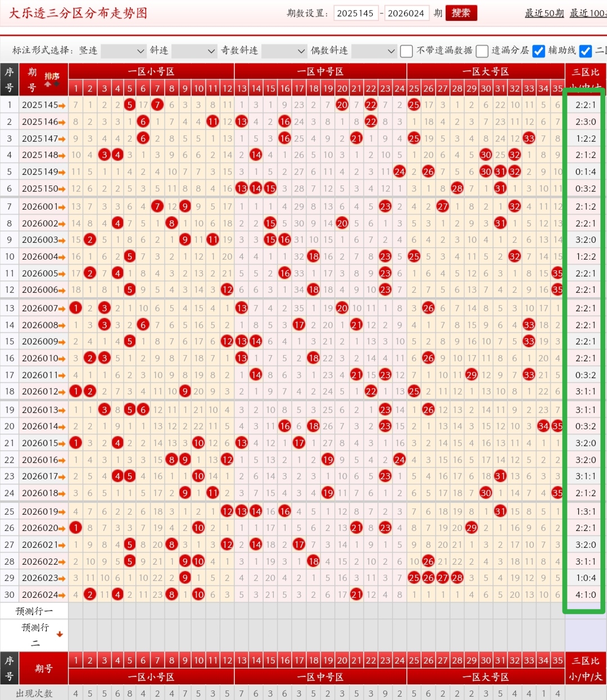Click red down arrow in 预测行二
607x700 pixels.
point(60,634)
